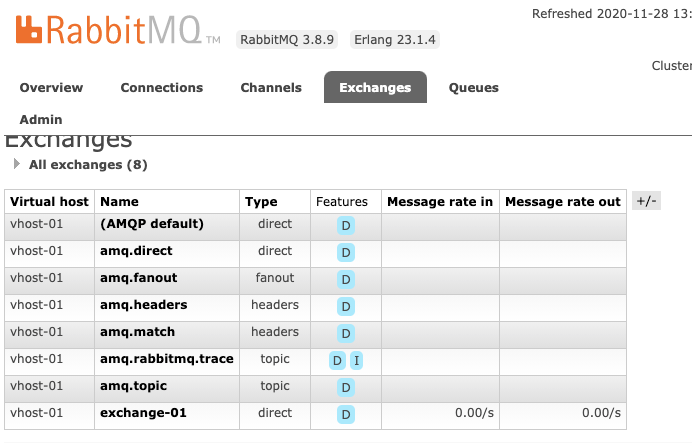Sort by Message rate out header
This screenshot has height=443, width=692.
click(x=563, y=202)
